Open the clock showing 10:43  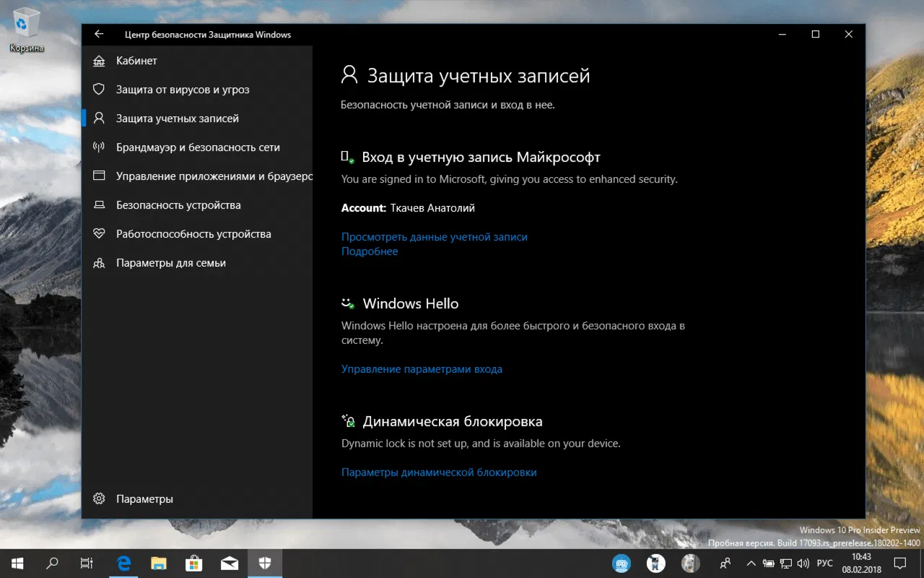pos(861,563)
